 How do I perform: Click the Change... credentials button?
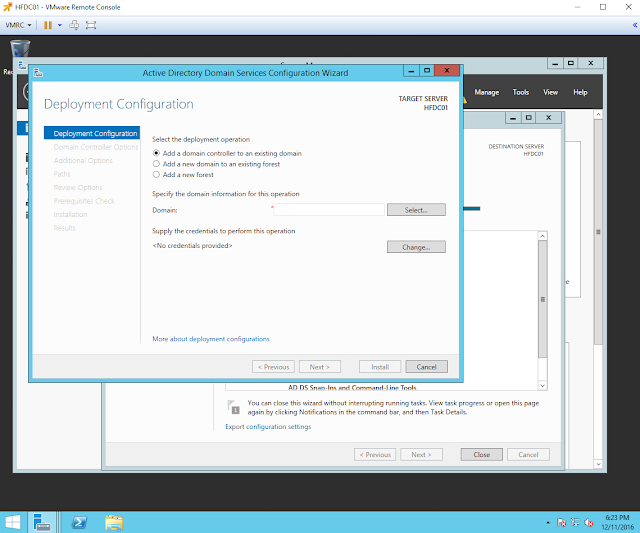pos(416,247)
